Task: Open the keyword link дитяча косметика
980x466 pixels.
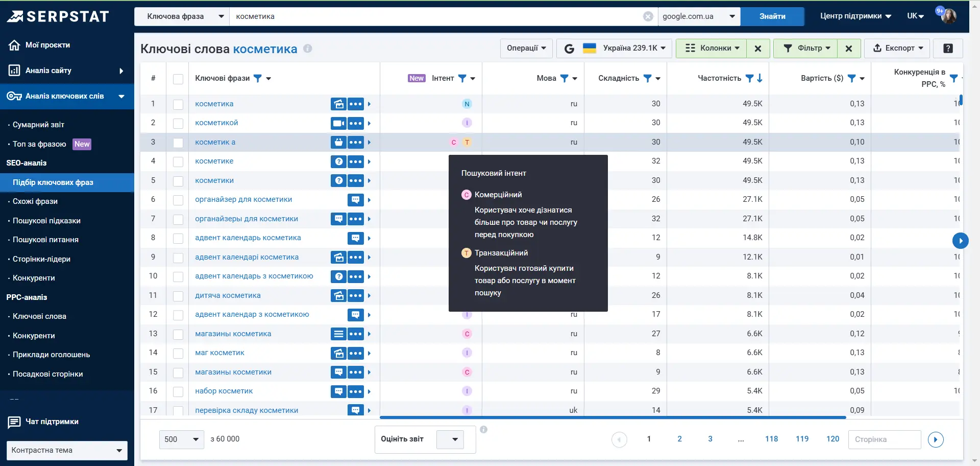Action: [x=228, y=295]
